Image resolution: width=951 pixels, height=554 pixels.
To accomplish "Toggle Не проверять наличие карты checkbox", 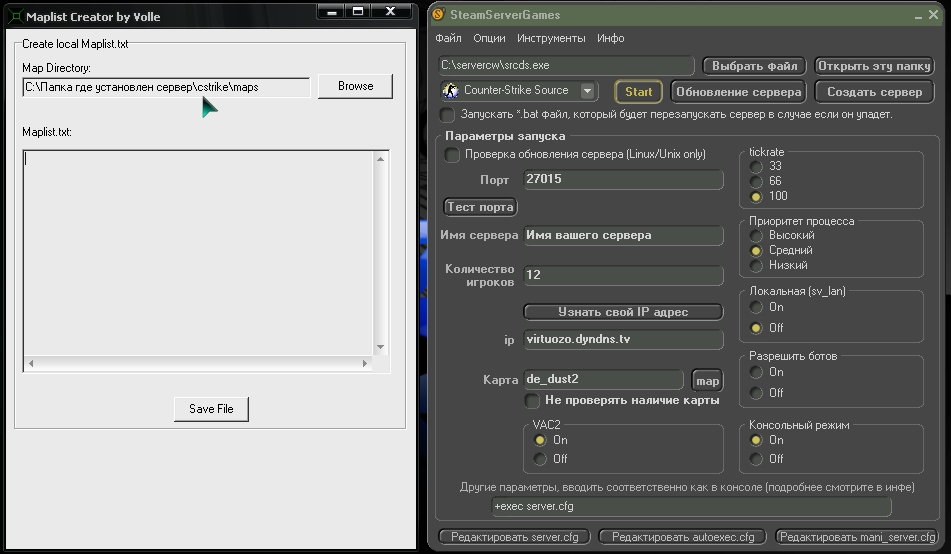I will [x=532, y=400].
